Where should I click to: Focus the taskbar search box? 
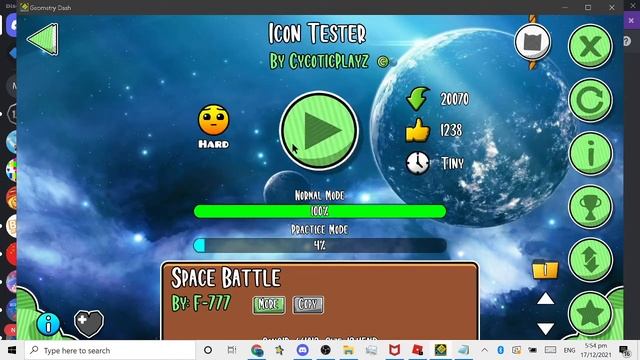pyautogui.click(x=110, y=350)
